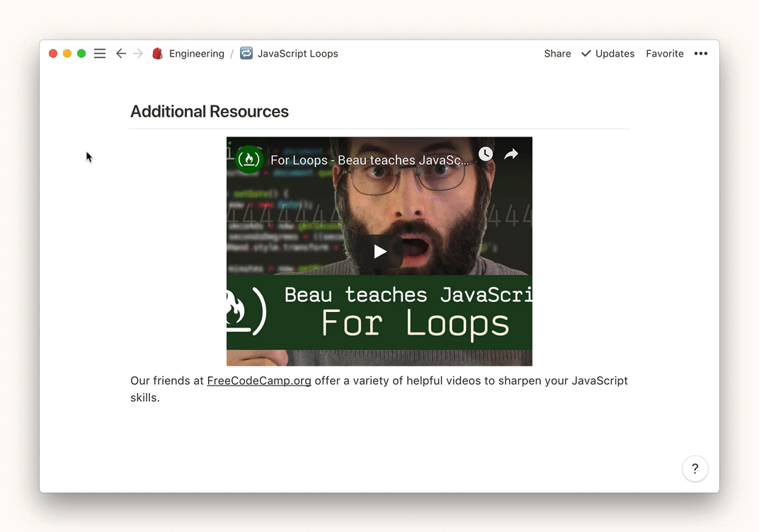Go forward with the right arrow

tap(138, 54)
